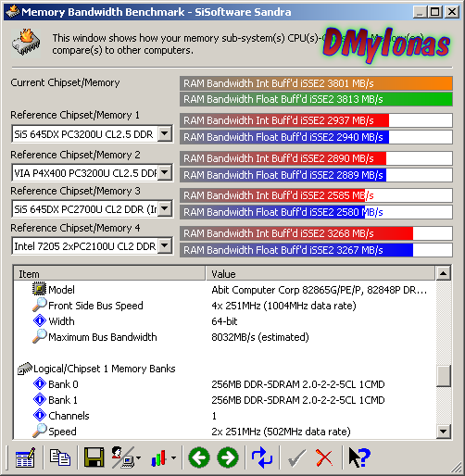Select the 'Abit Computer Corp 82865G/PE/P' value
The height and width of the screenshot is (476, 465).
tap(320, 290)
